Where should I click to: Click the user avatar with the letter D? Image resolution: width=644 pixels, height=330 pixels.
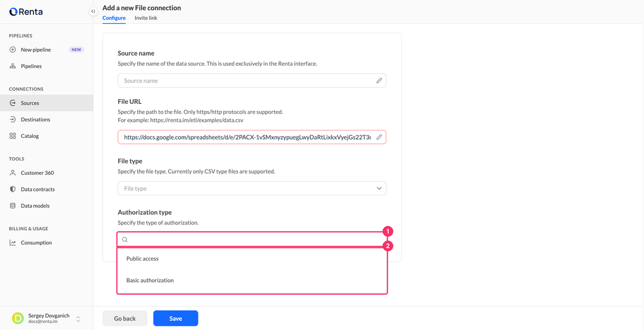point(18,319)
